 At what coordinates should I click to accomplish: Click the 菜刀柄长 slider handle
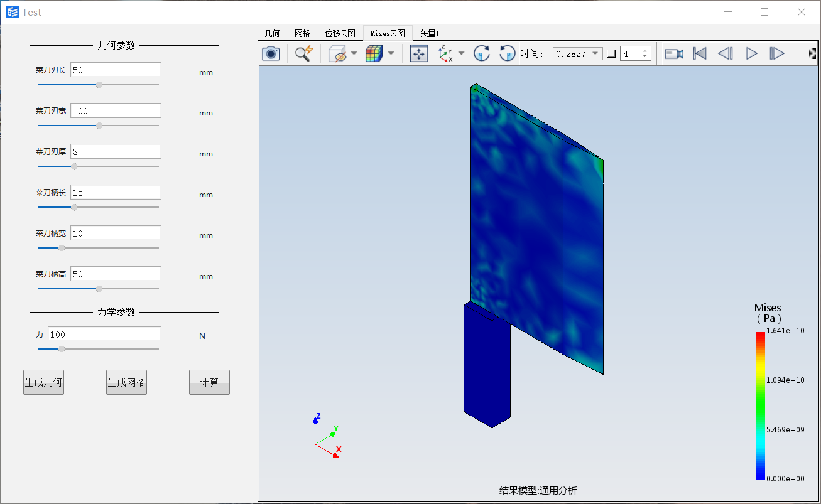(x=74, y=207)
